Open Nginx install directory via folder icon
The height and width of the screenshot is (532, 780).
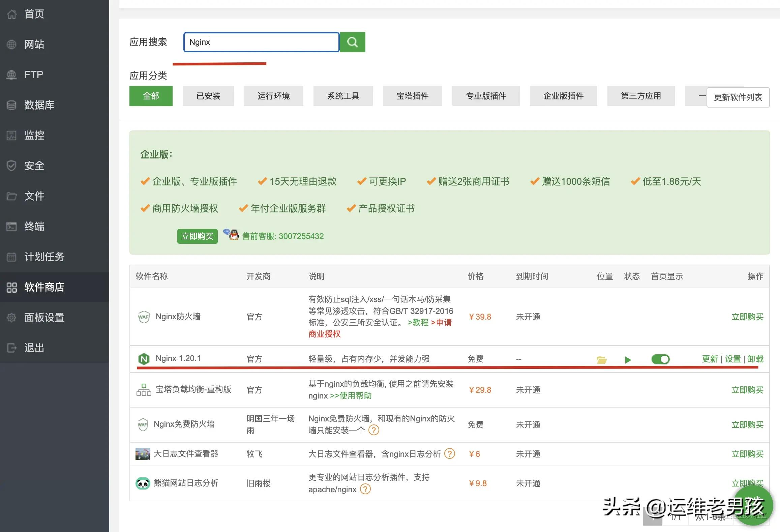pyautogui.click(x=602, y=359)
